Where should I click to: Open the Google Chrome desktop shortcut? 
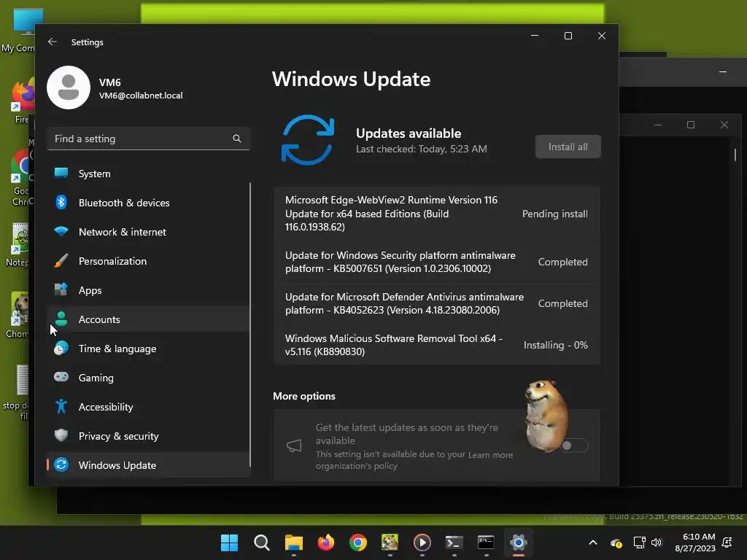[21, 177]
